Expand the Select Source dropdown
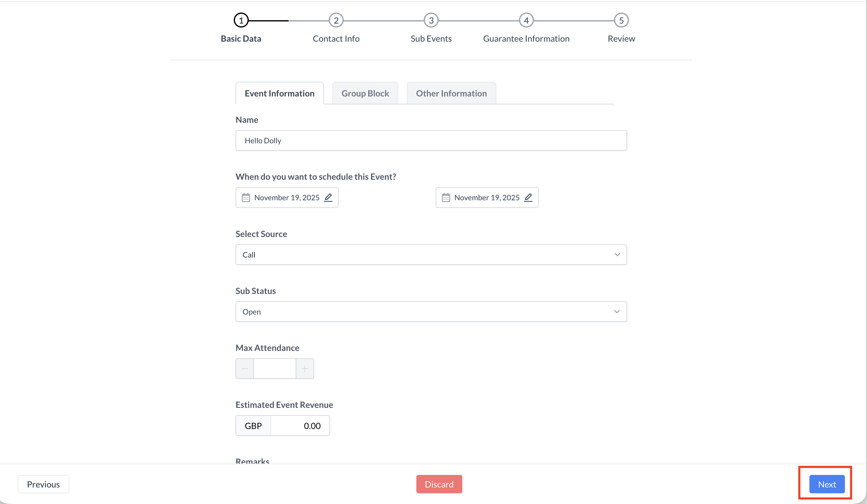The width and height of the screenshot is (867, 504). (431, 255)
